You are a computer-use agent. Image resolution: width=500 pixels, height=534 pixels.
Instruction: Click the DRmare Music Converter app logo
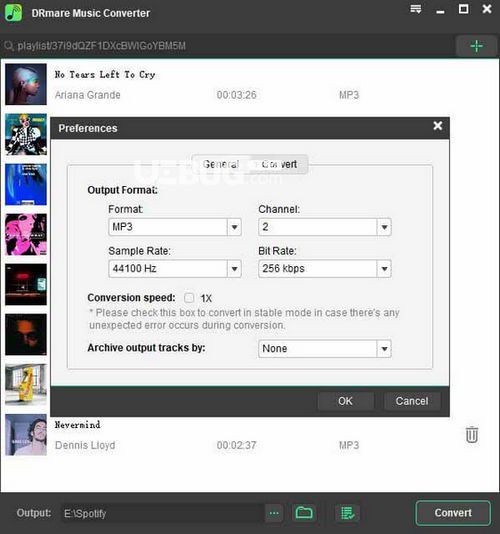point(14,13)
